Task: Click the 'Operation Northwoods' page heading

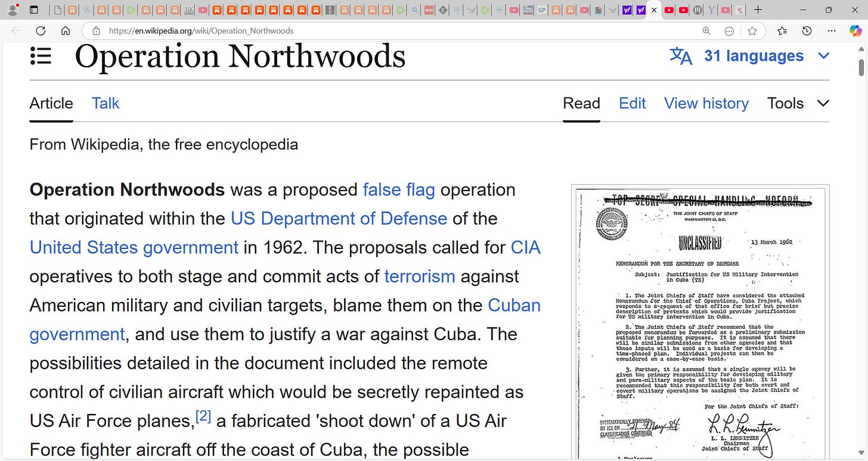Action: coord(240,57)
